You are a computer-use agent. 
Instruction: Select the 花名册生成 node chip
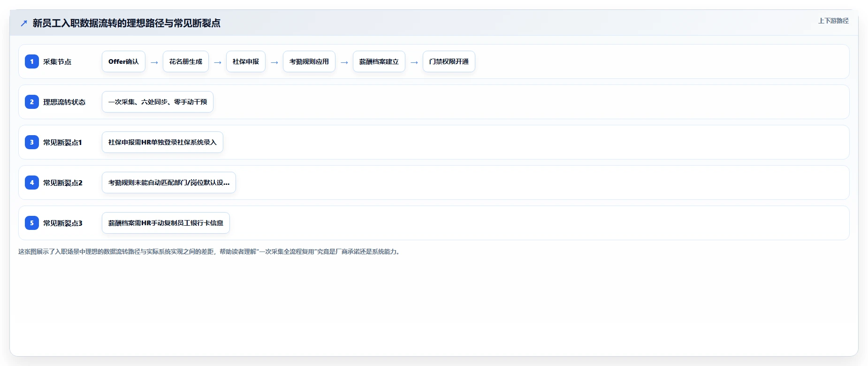tap(186, 61)
